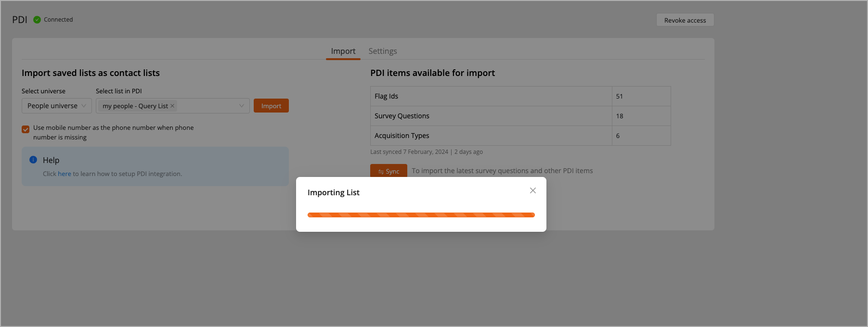
Task: Click the Acquisition Types count 6
Action: (x=618, y=136)
